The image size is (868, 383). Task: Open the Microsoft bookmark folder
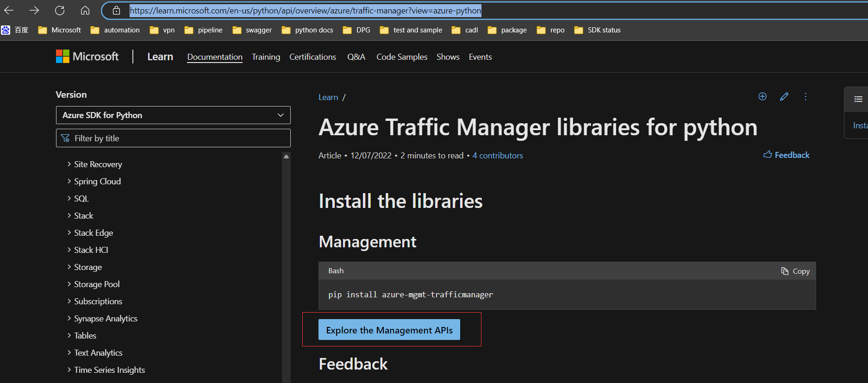tap(60, 30)
